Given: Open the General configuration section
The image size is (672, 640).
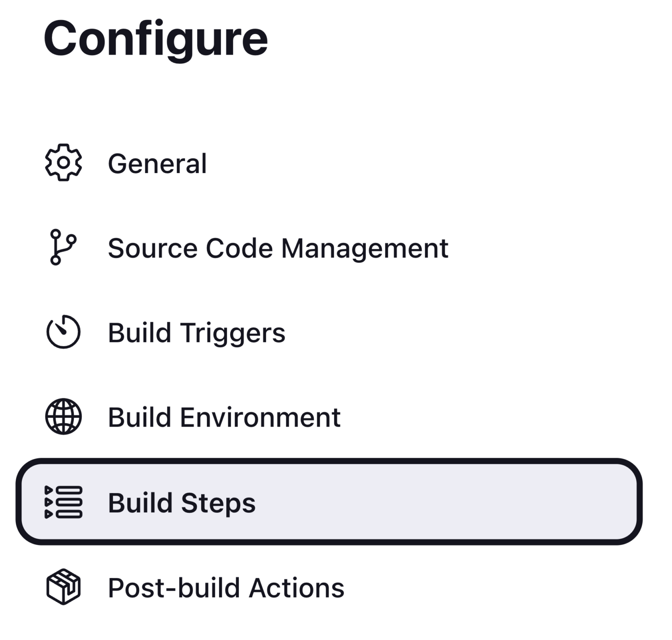Looking at the screenshot, I should click(157, 163).
